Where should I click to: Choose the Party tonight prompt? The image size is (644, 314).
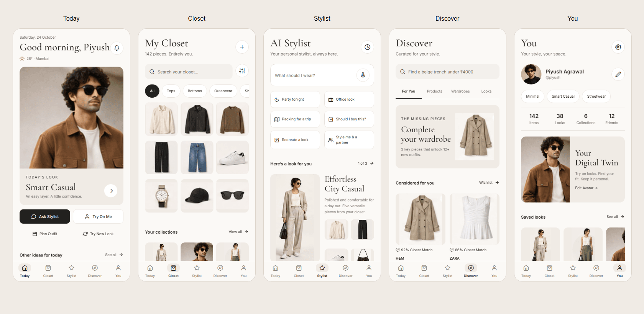[x=295, y=100]
